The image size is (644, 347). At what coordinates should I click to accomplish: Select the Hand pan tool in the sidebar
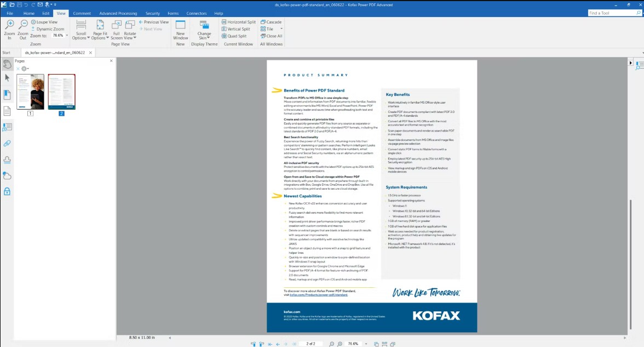click(7, 64)
